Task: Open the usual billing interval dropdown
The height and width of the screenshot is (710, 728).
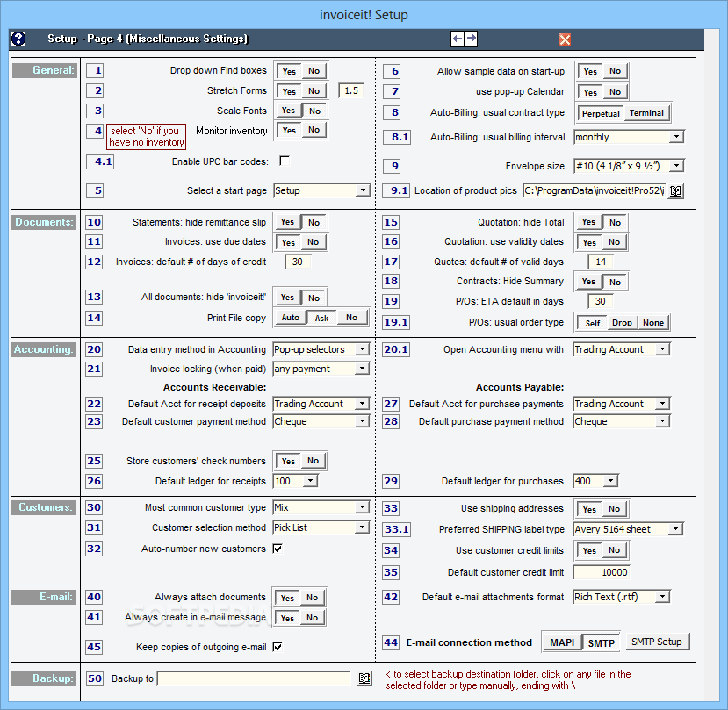Action: [676, 137]
